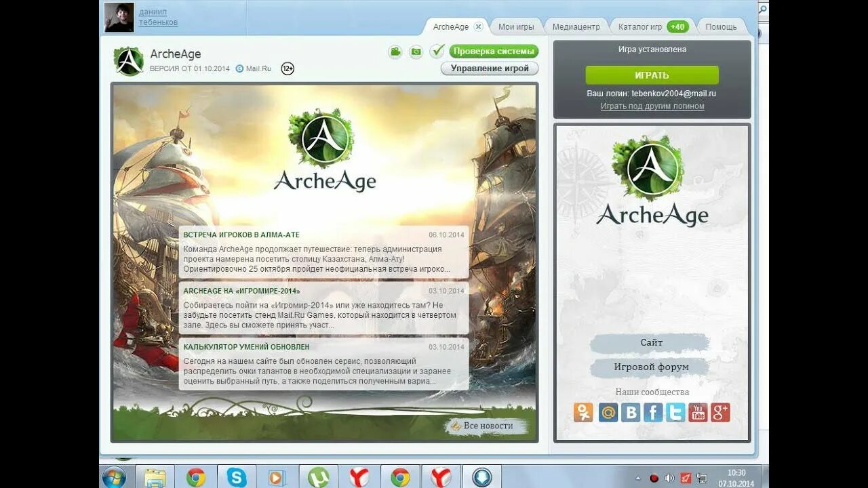Open uTorrent from the taskbar
The width and height of the screenshot is (868, 488).
click(x=318, y=477)
